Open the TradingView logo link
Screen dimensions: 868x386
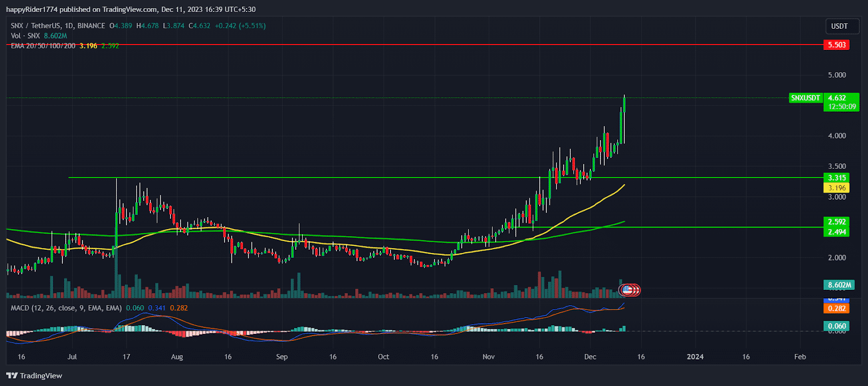(34, 376)
